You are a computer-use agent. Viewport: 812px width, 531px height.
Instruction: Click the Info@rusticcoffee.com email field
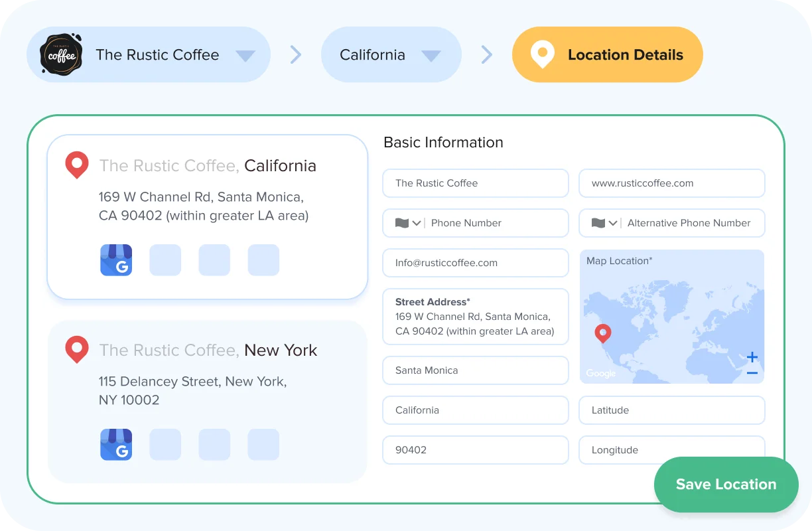(475, 263)
